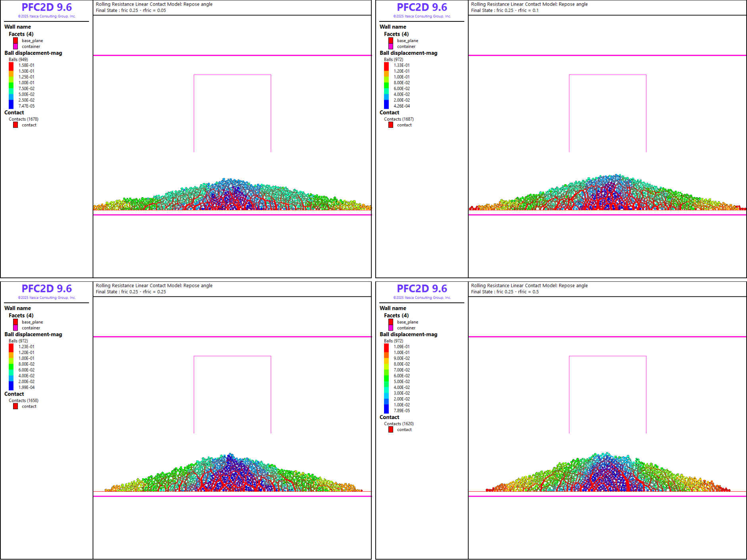Click the 7.89E-05 color scale minimum value
The image size is (747, 560).
pos(401,411)
